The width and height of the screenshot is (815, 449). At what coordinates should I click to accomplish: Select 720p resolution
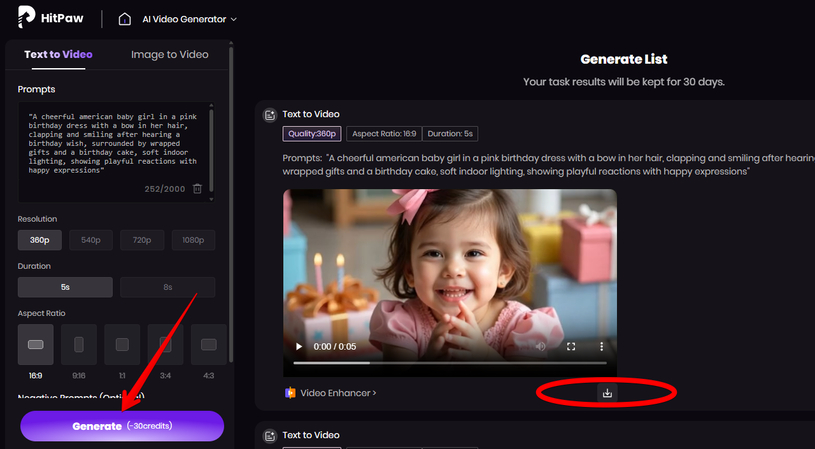[142, 240]
